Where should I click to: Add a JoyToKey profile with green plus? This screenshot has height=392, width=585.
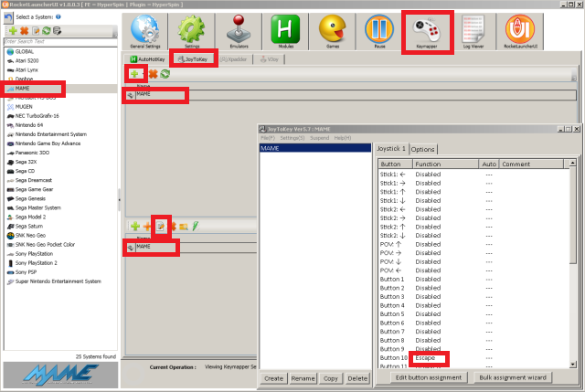pyautogui.click(x=134, y=74)
